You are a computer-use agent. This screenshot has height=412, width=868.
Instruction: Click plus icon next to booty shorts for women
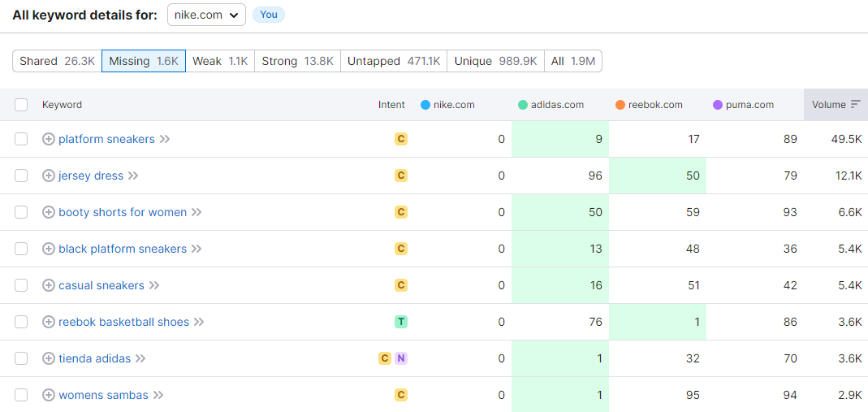[49, 212]
